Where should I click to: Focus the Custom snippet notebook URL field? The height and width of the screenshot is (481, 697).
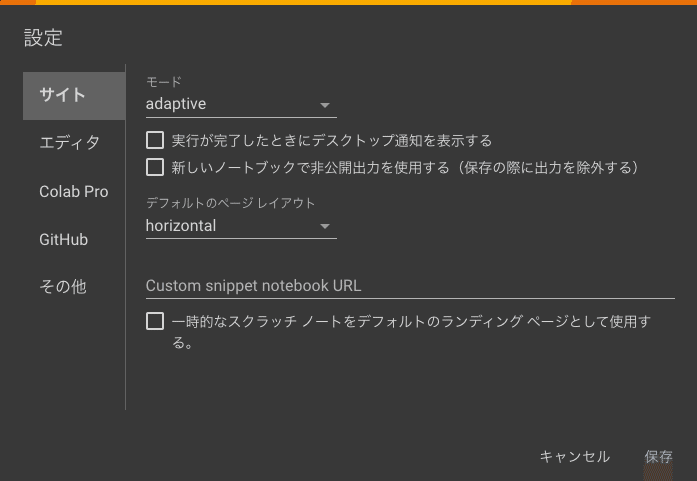[x=410, y=286]
